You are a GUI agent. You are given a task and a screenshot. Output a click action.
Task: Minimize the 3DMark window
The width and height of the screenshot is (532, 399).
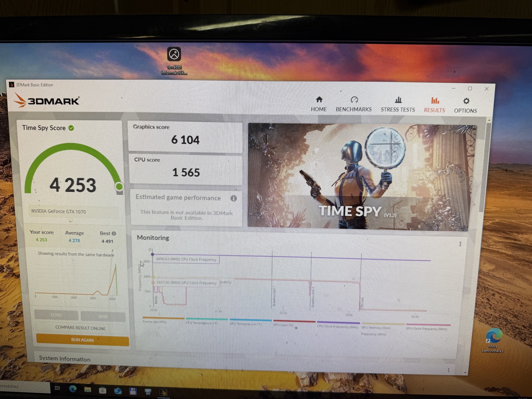(x=454, y=88)
